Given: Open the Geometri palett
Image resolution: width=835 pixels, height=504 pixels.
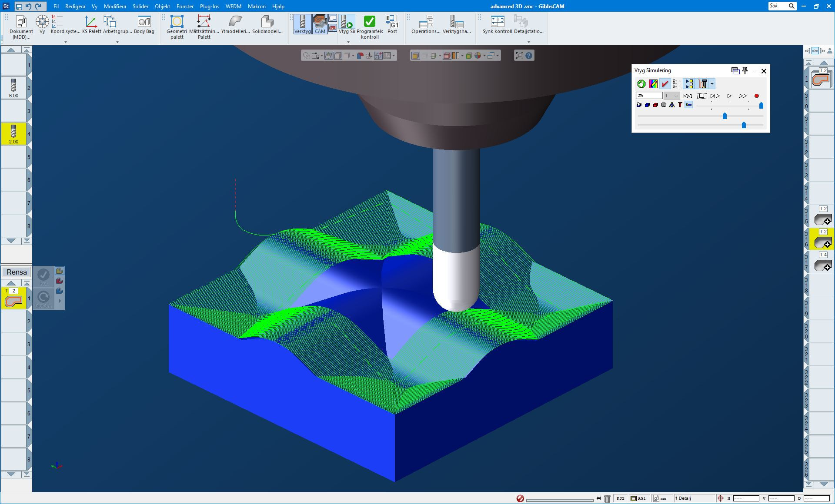Looking at the screenshot, I should 177,27.
